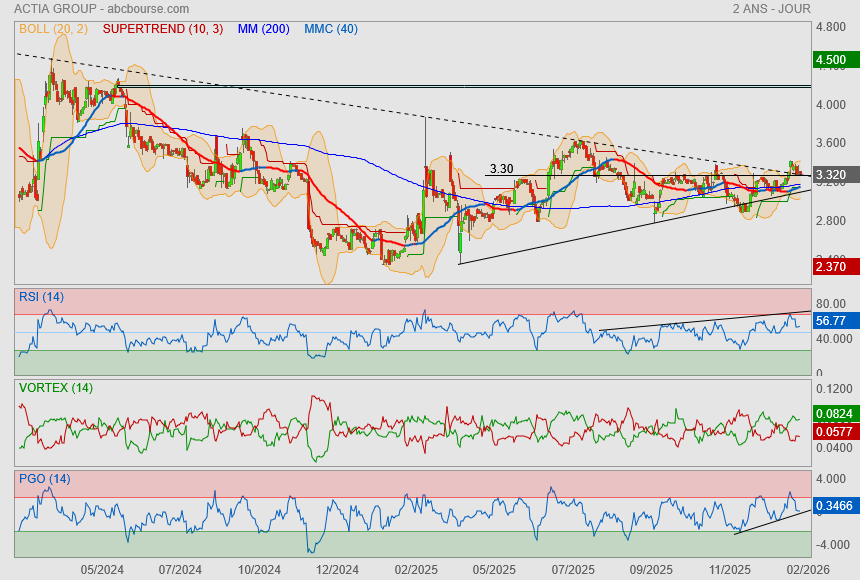Click the 3.30 resistance annotation
Viewport: 860px width, 580px height.
click(x=501, y=169)
